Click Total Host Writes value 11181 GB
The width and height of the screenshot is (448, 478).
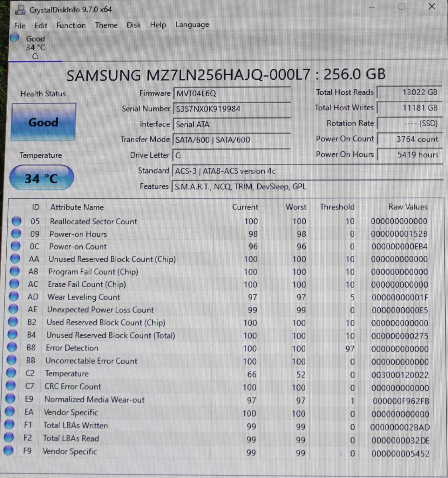tap(409, 108)
